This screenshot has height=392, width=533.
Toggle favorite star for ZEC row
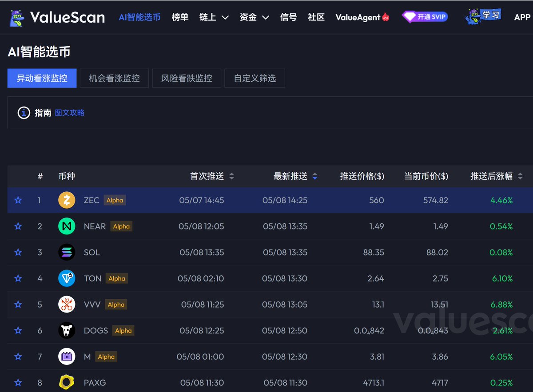(x=18, y=200)
